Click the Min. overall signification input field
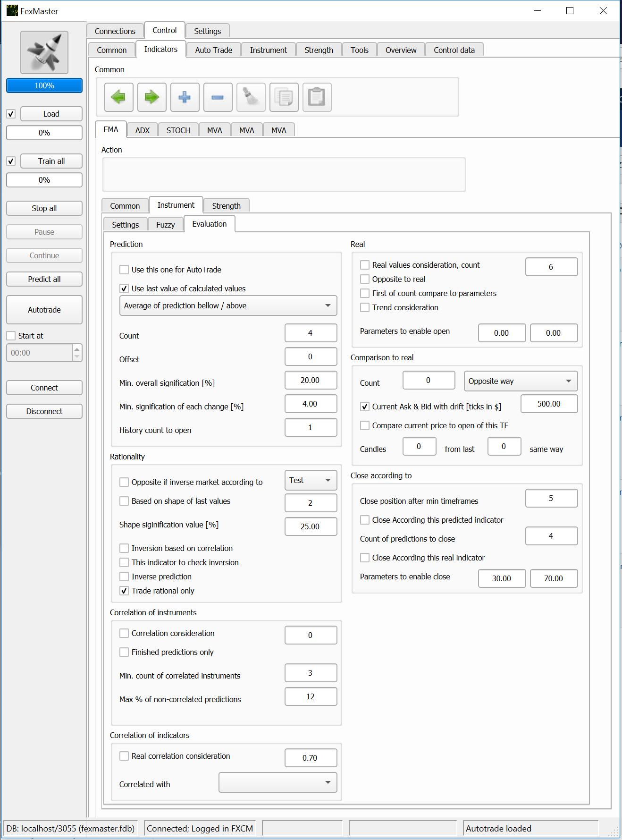This screenshot has height=840, width=622. 311,380
